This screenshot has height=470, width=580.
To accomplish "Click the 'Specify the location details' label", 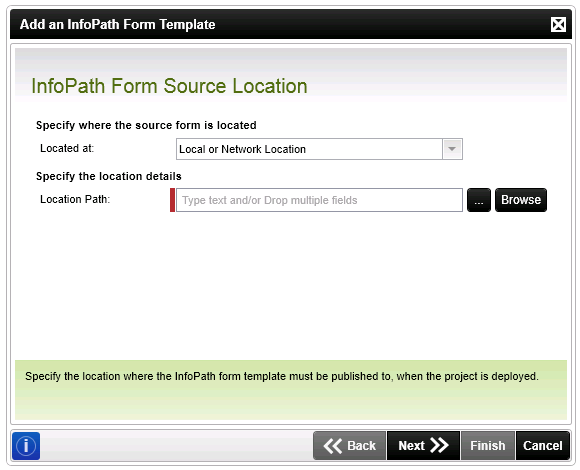I will pyautogui.click(x=109, y=176).
